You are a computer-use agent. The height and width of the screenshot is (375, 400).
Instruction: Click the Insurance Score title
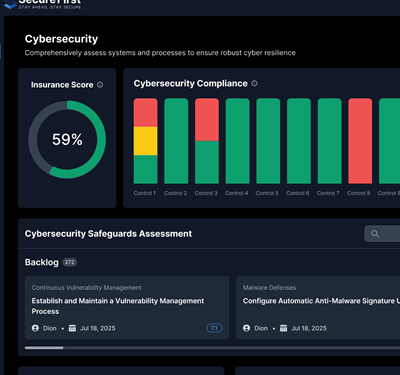click(62, 85)
